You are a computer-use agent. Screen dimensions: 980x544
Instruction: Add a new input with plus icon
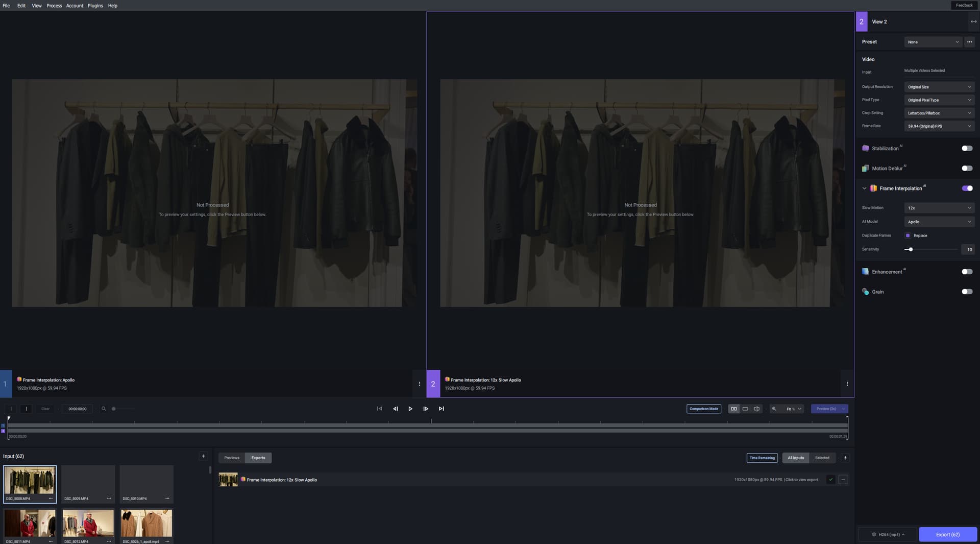(x=203, y=456)
